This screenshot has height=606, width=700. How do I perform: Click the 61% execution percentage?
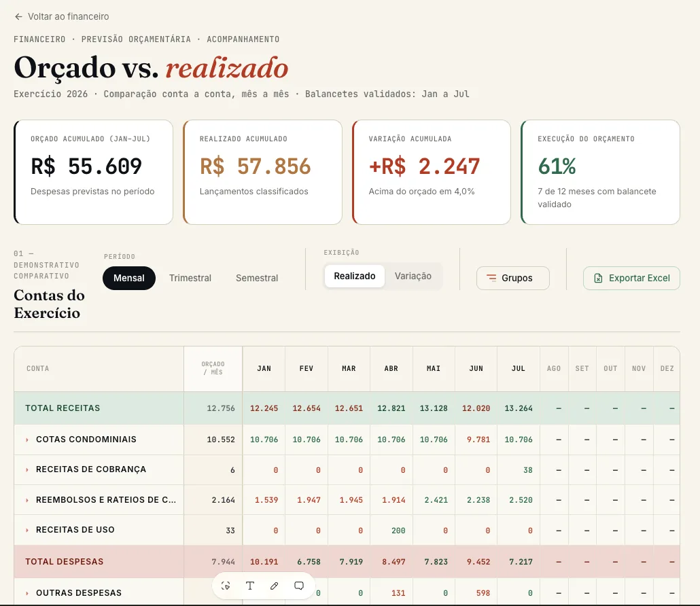click(557, 166)
